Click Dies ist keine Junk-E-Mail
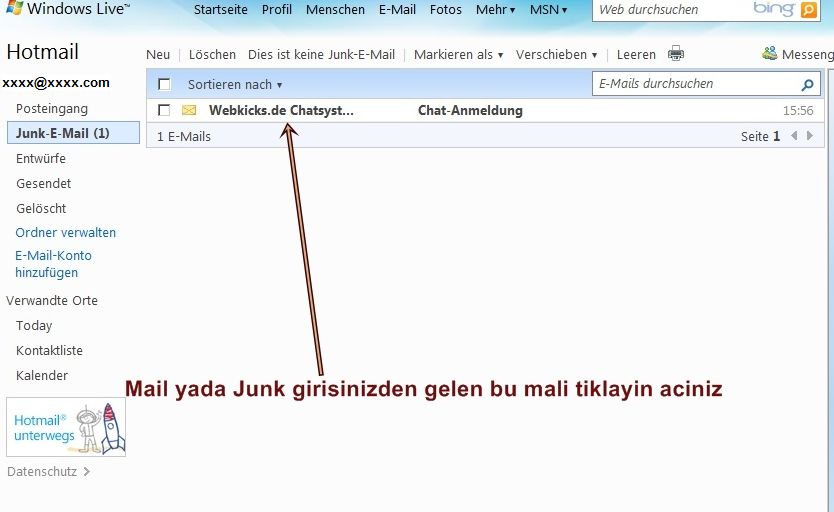This screenshot has width=834, height=512. click(321, 54)
